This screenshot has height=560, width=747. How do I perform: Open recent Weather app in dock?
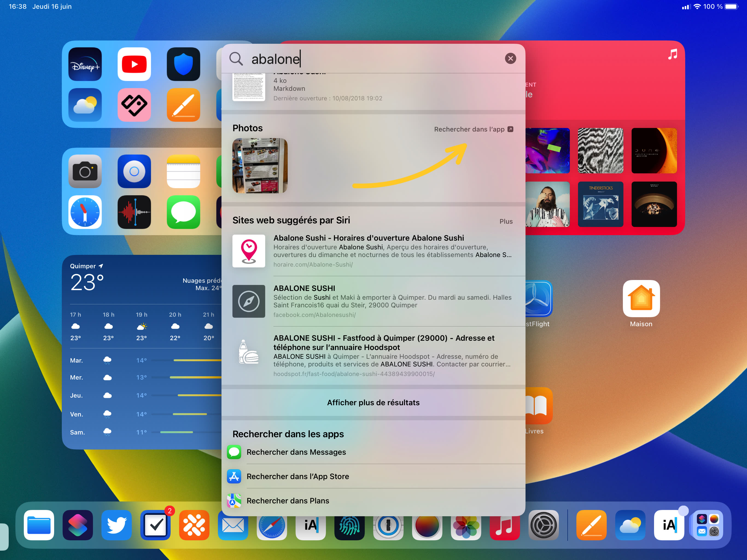click(630, 525)
